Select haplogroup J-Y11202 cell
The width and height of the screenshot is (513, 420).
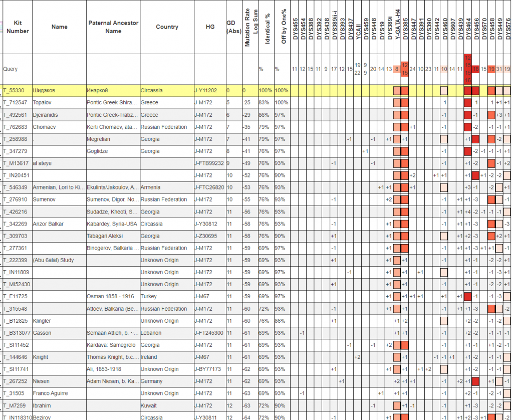206,91
